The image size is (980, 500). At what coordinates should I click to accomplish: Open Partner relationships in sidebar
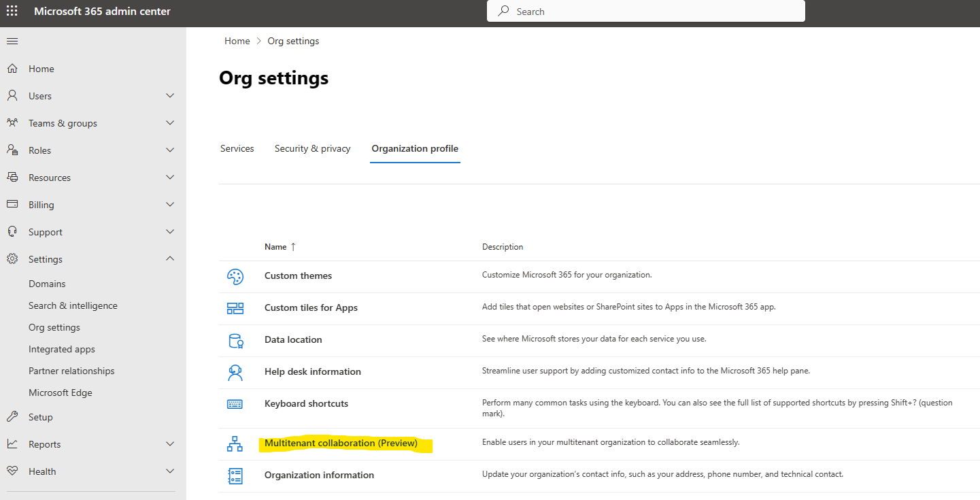[71, 371]
